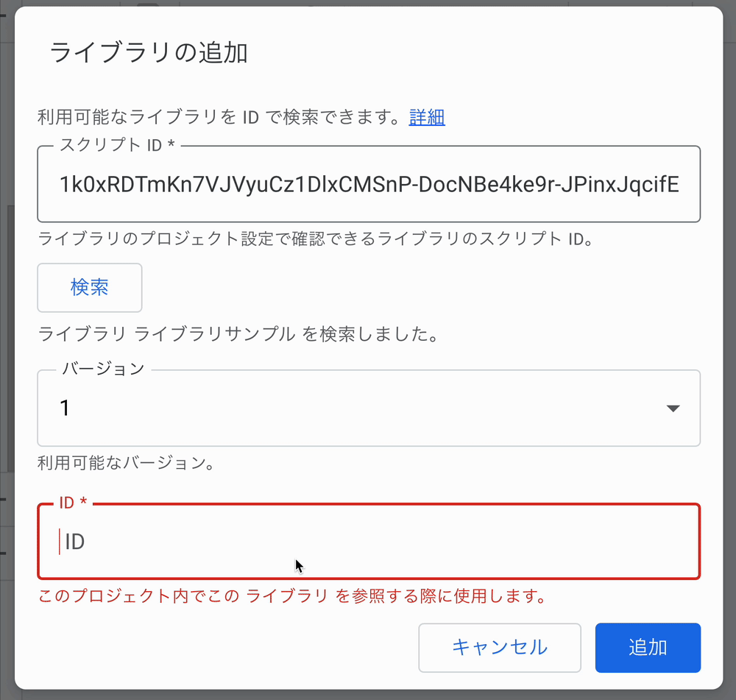This screenshot has height=700, width=736.
Task: Click the 利用可能なバージョン helper text
Action: (x=127, y=463)
